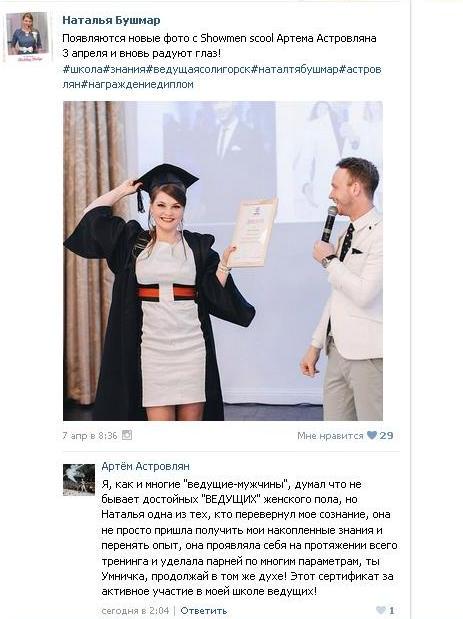Click the Instagram icon beside the post date
Screen dimensions: 463x619
pos(127,435)
